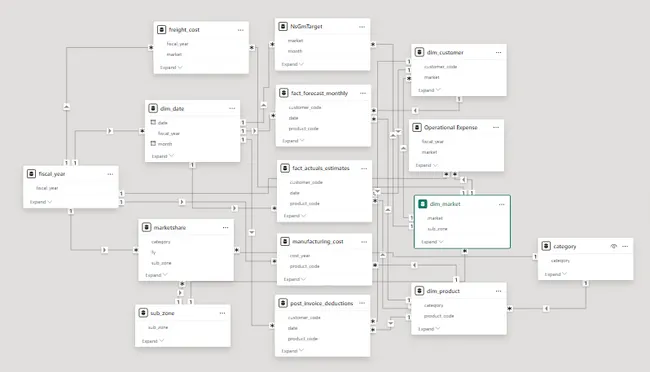Image resolution: width=650 pixels, height=372 pixels.
Task: Open the dim_customer more options menu
Action: (x=499, y=52)
